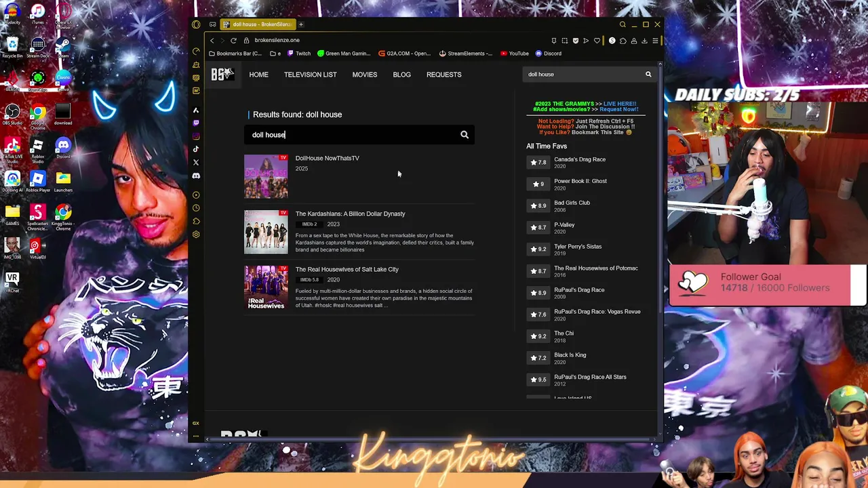Click the Opera GX logo menu button
This screenshot has width=868, height=488.
(196, 24)
